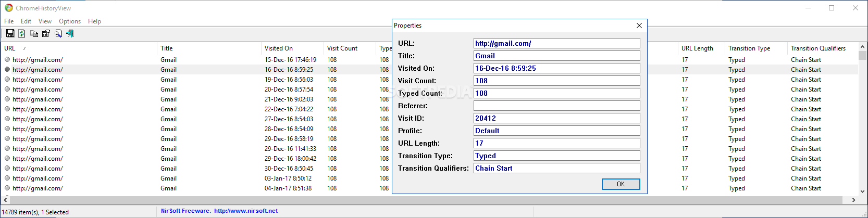The width and height of the screenshot is (868, 218).
Task: Click the Copy Selected Items toolbar icon
Action: (x=34, y=33)
